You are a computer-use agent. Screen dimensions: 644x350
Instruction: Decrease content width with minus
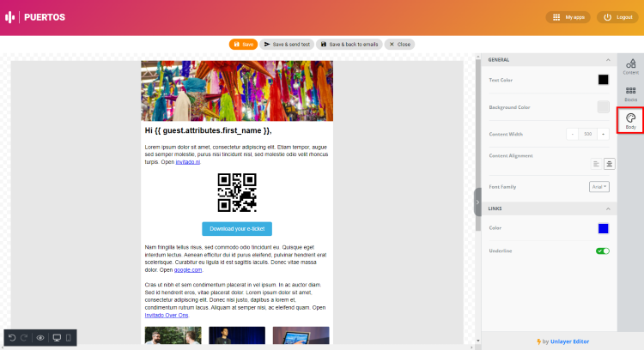(x=572, y=134)
